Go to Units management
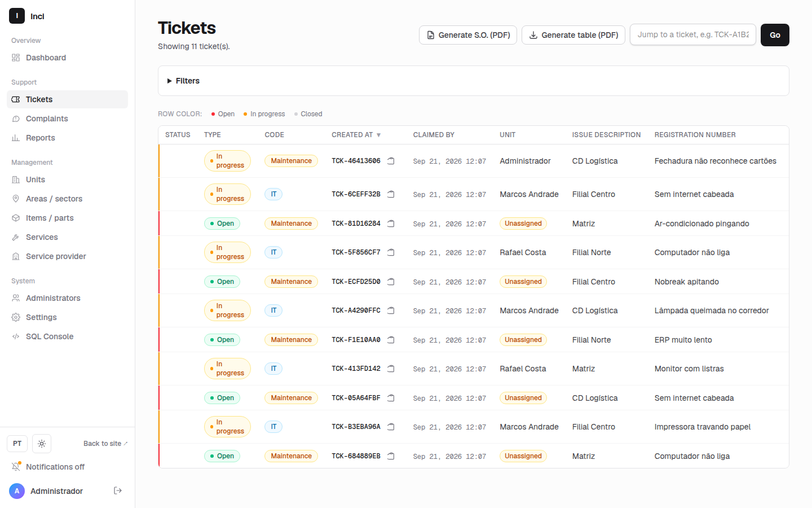This screenshot has height=508, width=812. point(67,179)
